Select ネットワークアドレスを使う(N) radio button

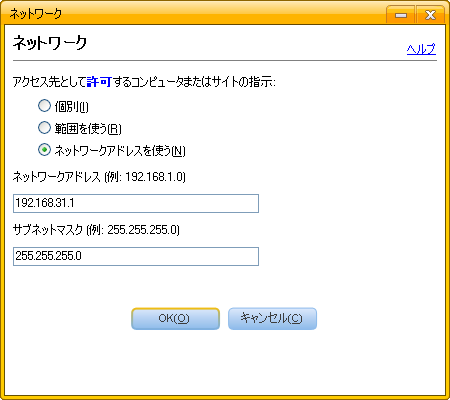click(44, 150)
